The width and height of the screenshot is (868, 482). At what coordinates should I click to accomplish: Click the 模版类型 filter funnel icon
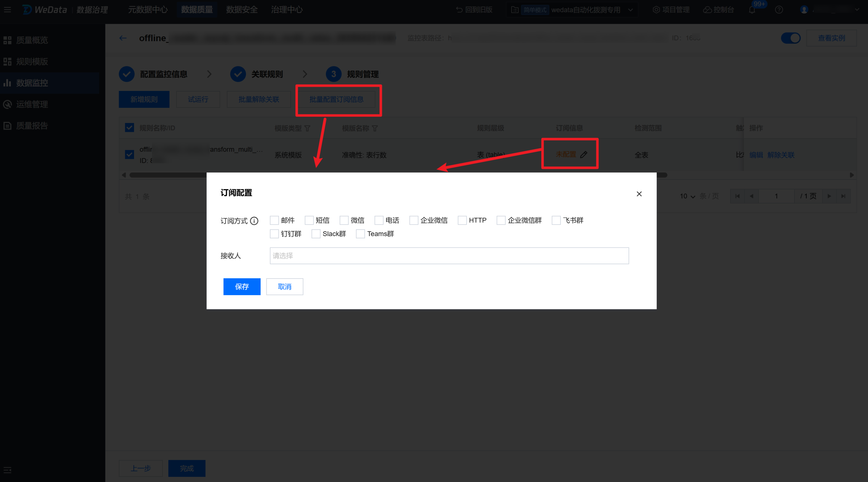pos(307,128)
